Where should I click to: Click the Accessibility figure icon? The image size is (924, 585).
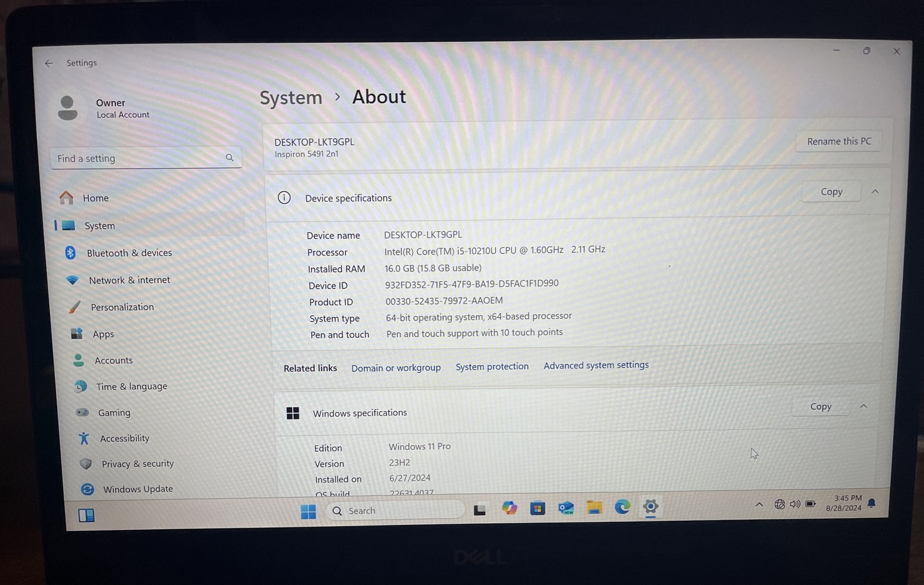[84, 438]
